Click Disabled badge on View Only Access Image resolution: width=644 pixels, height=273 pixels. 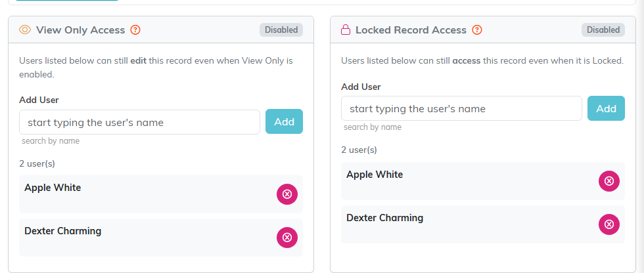[281, 30]
